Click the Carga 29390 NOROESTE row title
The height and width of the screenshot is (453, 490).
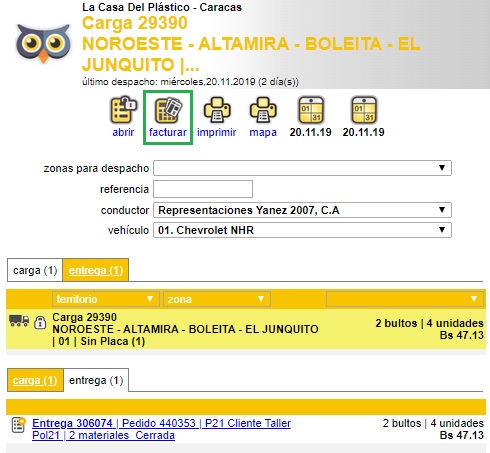click(185, 329)
